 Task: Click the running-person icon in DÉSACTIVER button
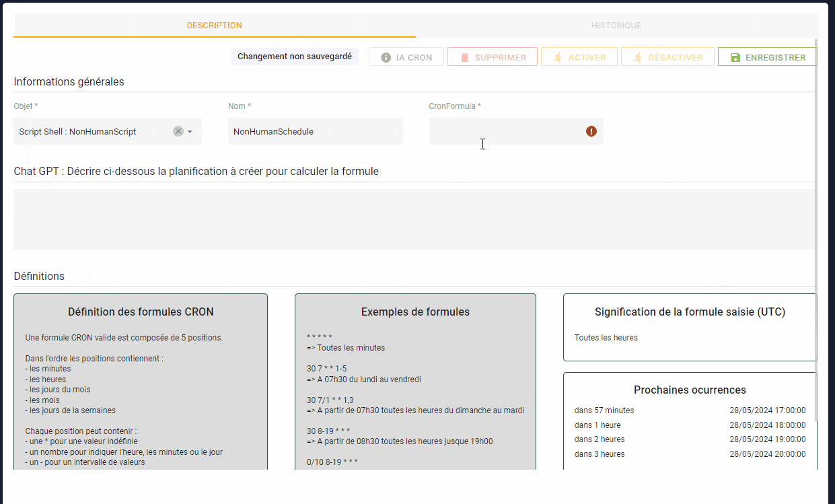tap(638, 57)
